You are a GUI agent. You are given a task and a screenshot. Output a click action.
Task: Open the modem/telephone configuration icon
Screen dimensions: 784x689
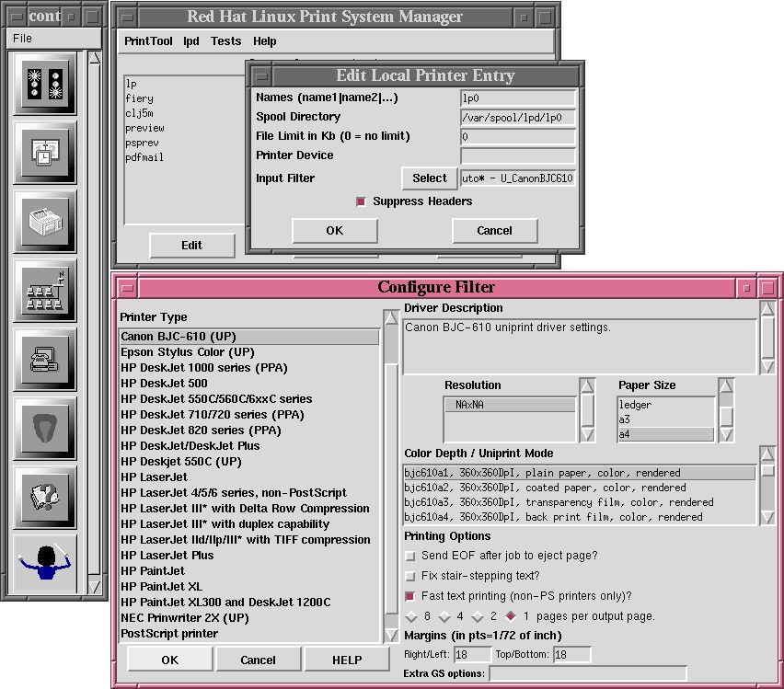(45, 360)
